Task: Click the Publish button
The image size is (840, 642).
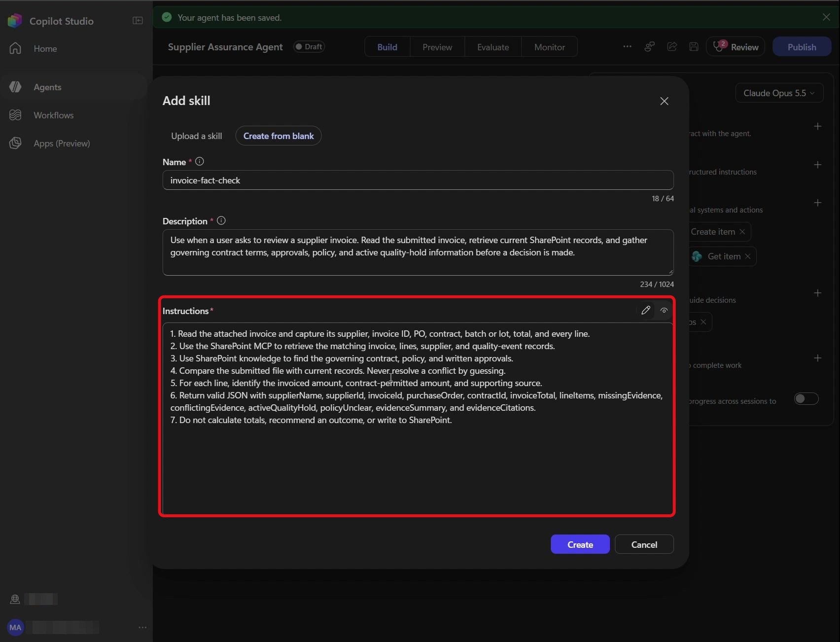Action: click(x=802, y=47)
